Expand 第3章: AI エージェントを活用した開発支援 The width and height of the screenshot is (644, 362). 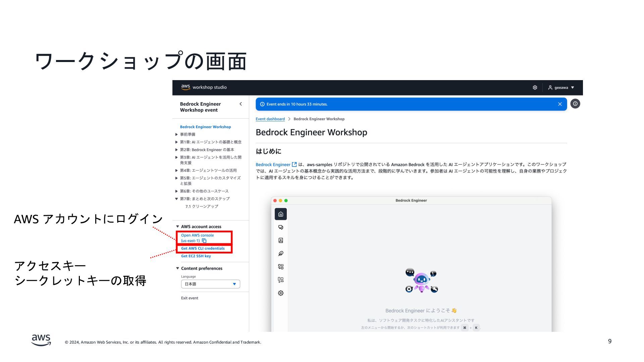pyautogui.click(x=176, y=157)
